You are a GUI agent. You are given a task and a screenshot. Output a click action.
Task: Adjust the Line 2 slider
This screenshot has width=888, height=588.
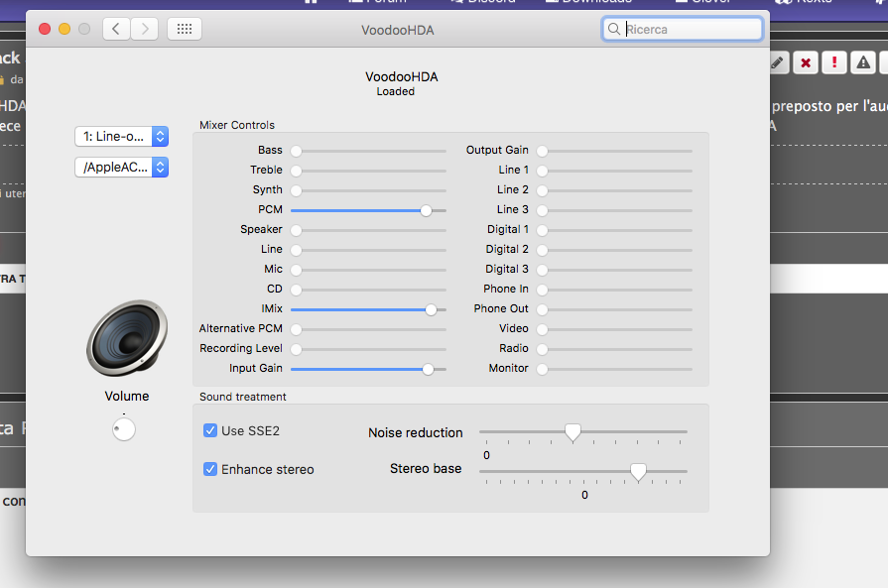coord(614,190)
